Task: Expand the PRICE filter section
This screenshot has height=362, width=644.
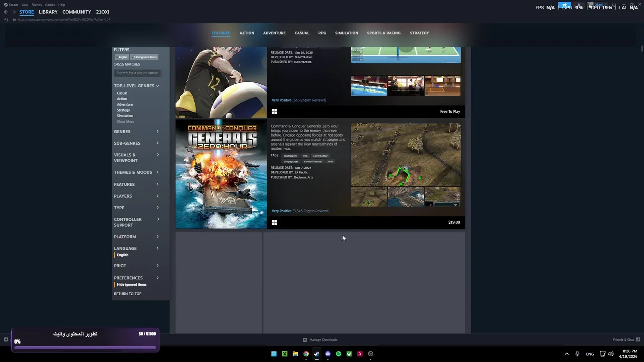Action: coord(136,266)
